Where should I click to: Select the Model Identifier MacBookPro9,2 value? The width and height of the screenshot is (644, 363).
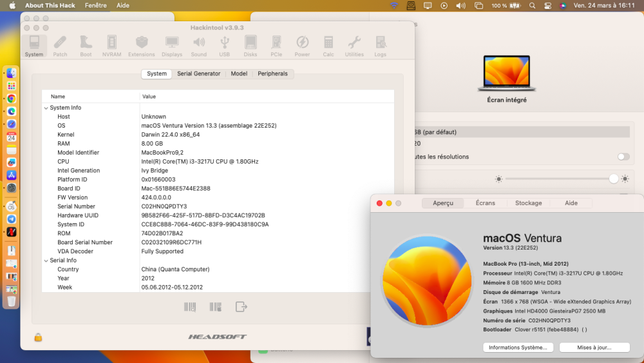[162, 153]
